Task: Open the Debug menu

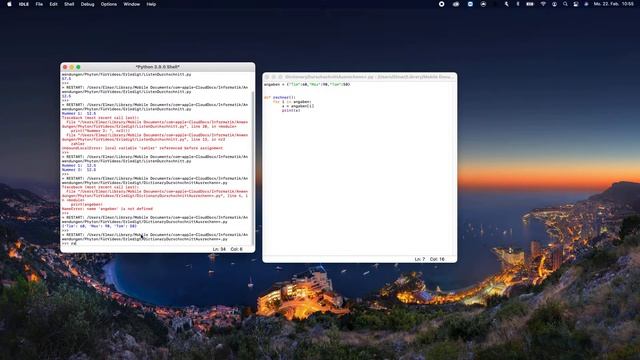Action: 87,4
